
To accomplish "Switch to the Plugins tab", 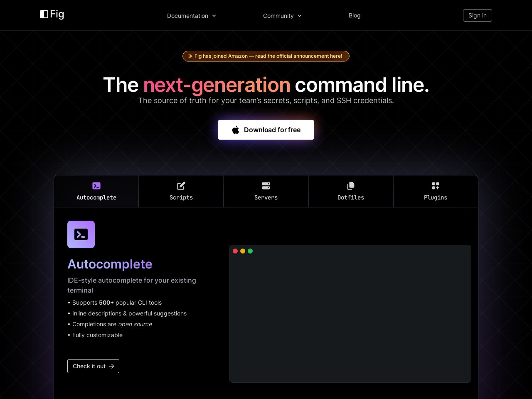I will [436, 191].
